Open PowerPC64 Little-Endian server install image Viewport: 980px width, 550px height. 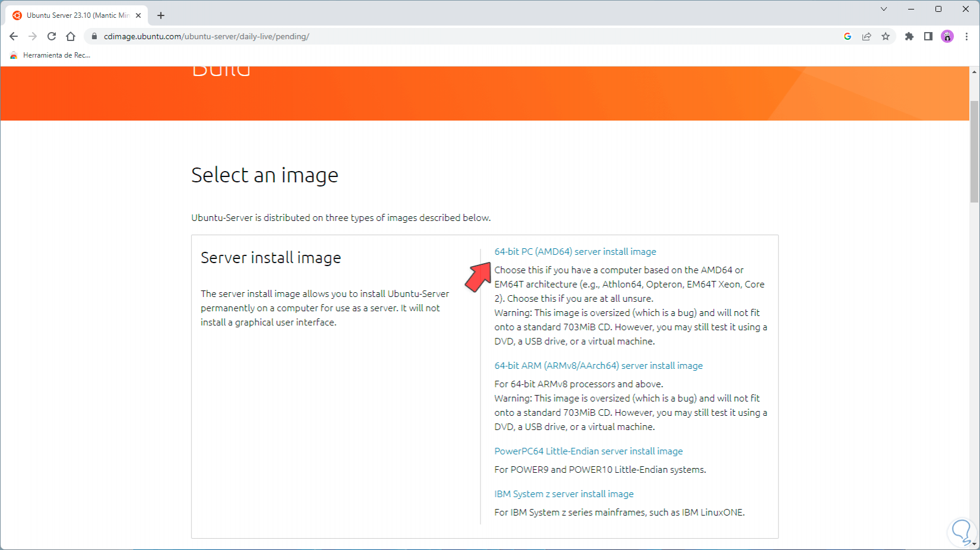point(589,451)
